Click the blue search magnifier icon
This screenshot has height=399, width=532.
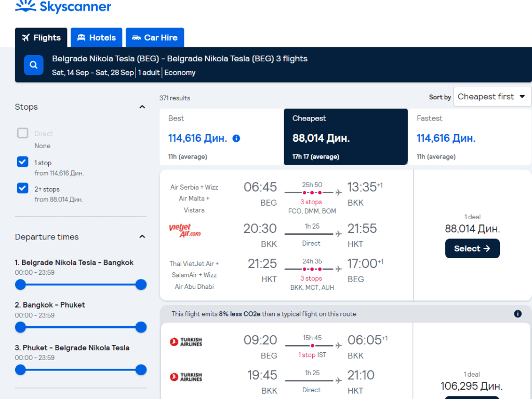[x=33, y=65]
